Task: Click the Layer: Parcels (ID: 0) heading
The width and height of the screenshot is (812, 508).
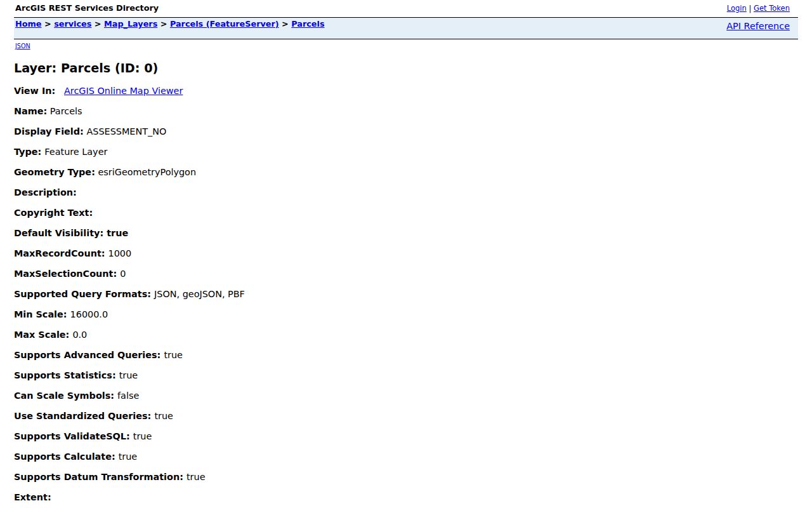Action: [x=86, y=68]
